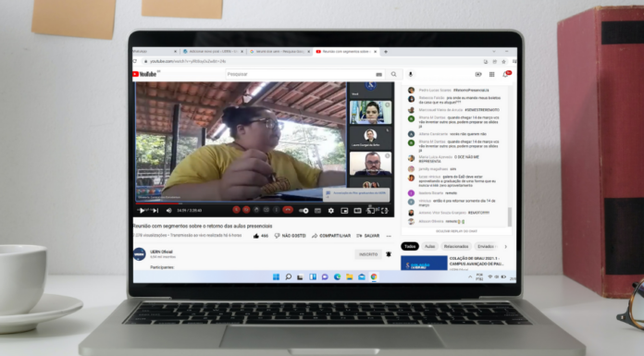Enter fullscreen video mode
The height and width of the screenshot is (356, 644).
(384, 211)
